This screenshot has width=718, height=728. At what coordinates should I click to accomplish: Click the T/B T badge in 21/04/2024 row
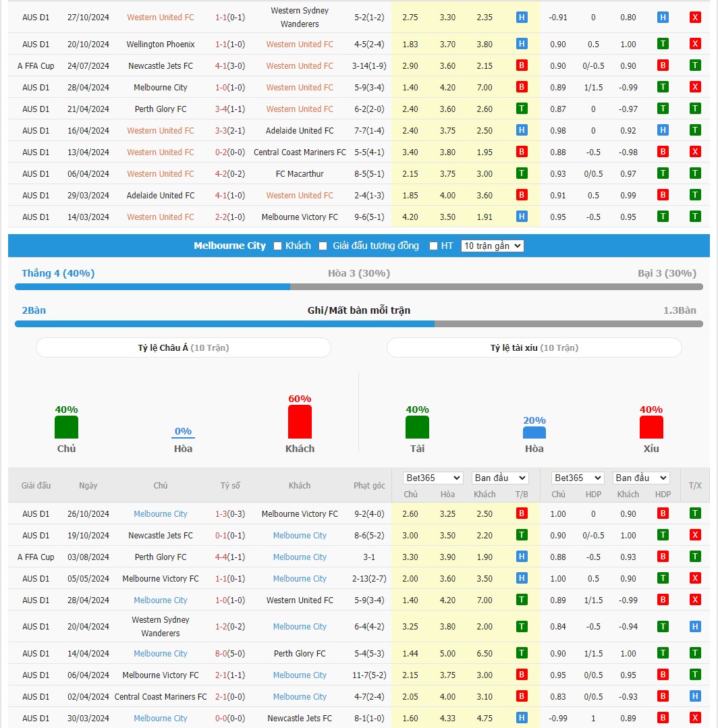click(522, 109)
